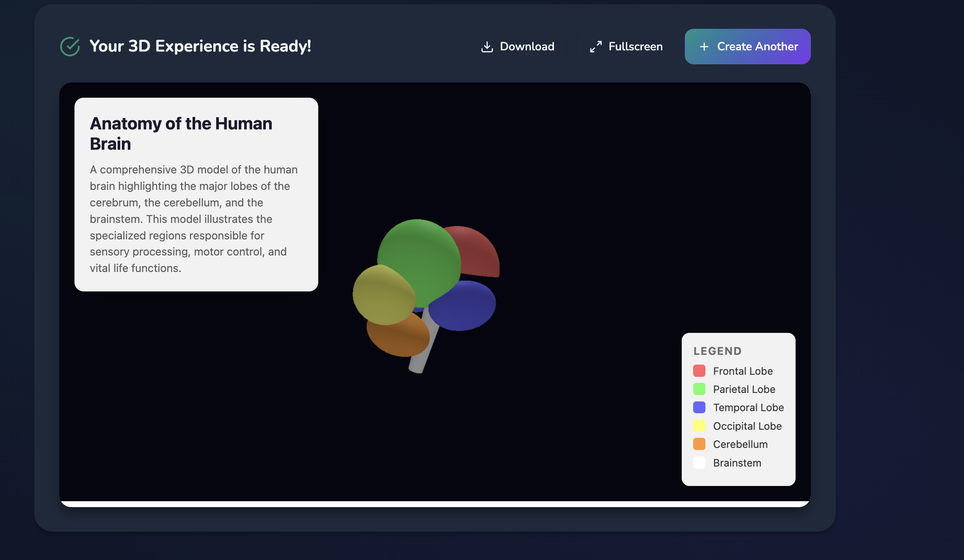Click the Anatomy of the Human Brain heading
This screenshot has height=560, width=964.
[x=181, y=134]
